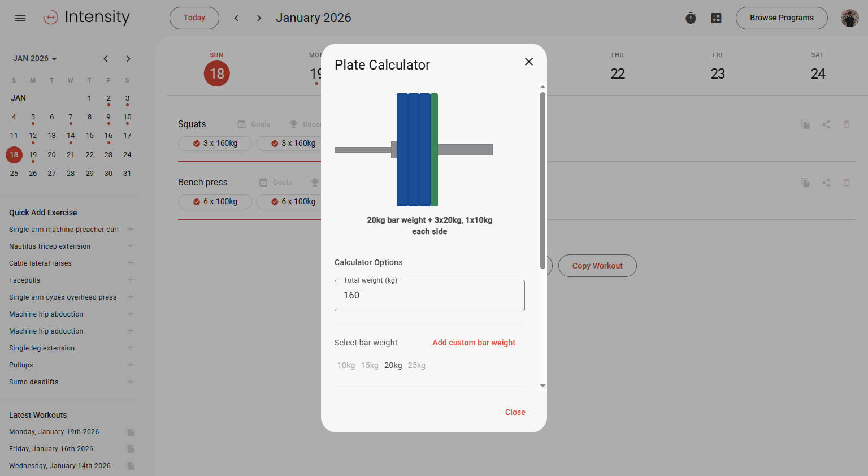Open user profile avatar
The width and height of the screenshot is (868, 476).
pos(849,18)
